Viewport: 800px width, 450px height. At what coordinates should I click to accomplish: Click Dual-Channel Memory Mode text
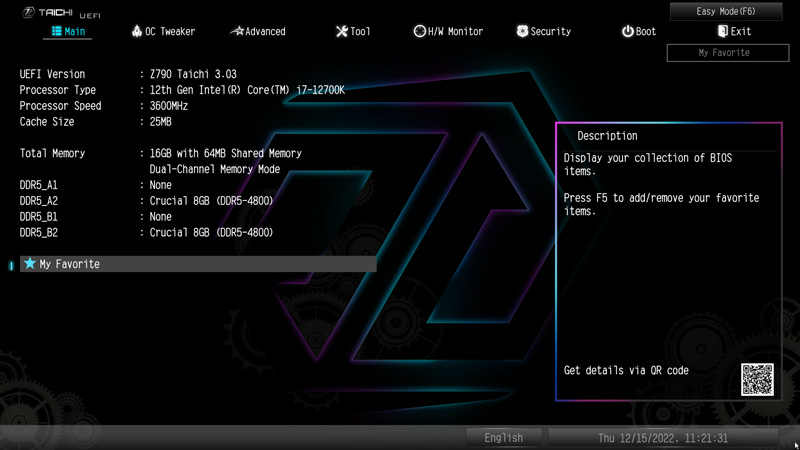[x=215, y=169]
